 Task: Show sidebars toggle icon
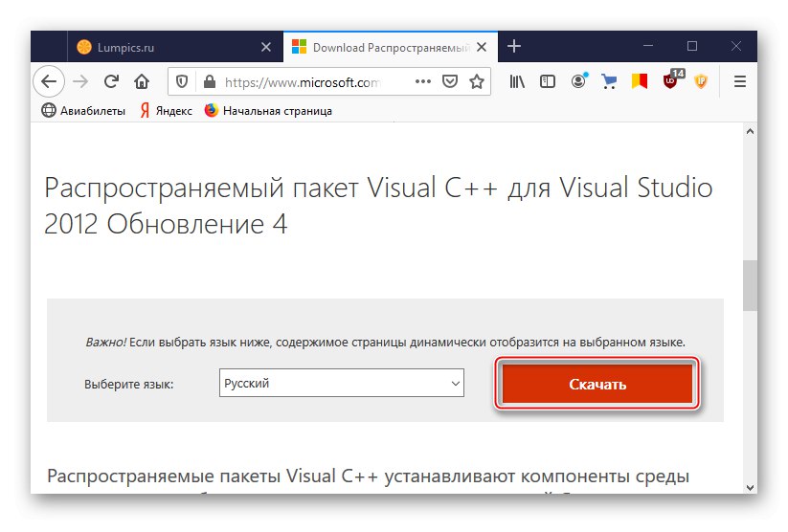[x=548, y=81]
